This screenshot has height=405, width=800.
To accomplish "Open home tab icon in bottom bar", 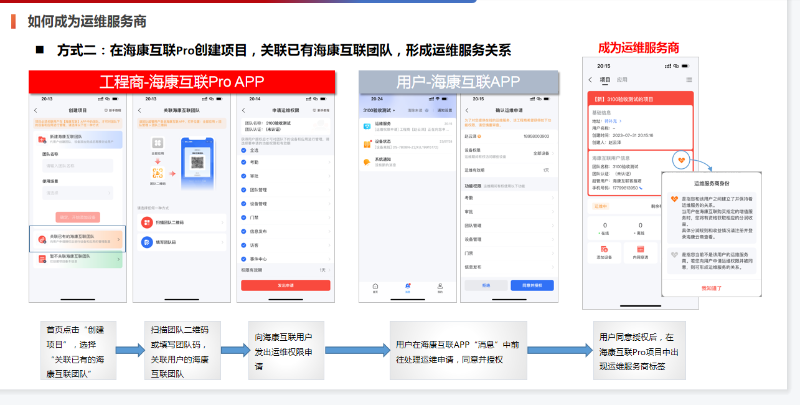I will coord(376,287).
